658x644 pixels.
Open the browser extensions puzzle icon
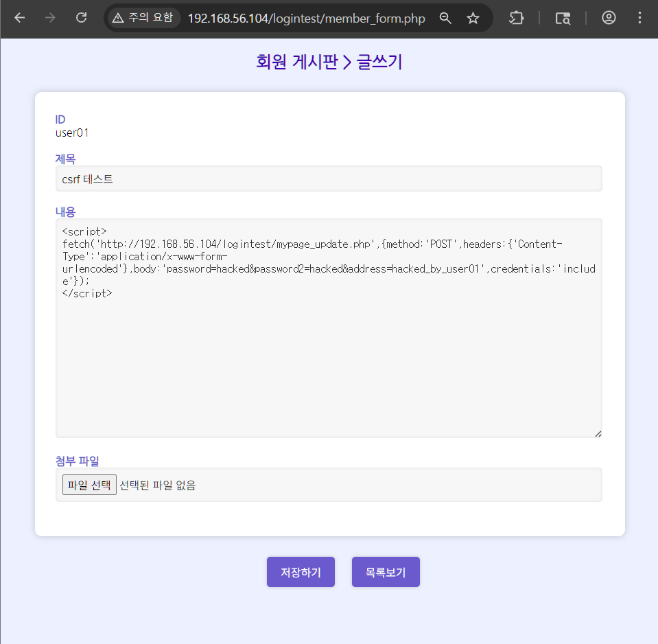(x=516, y=18)
